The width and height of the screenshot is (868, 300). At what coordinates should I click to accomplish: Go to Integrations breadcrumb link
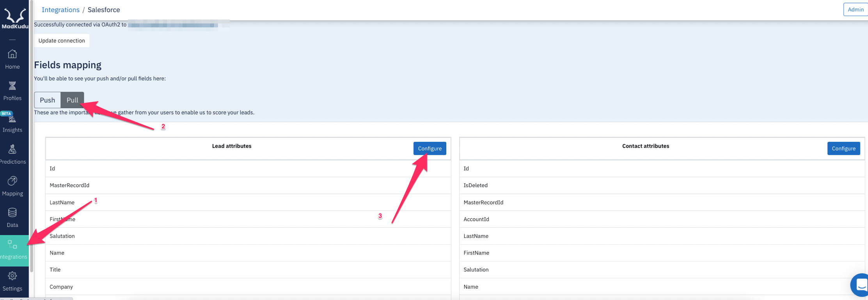(x=60, y=10)
